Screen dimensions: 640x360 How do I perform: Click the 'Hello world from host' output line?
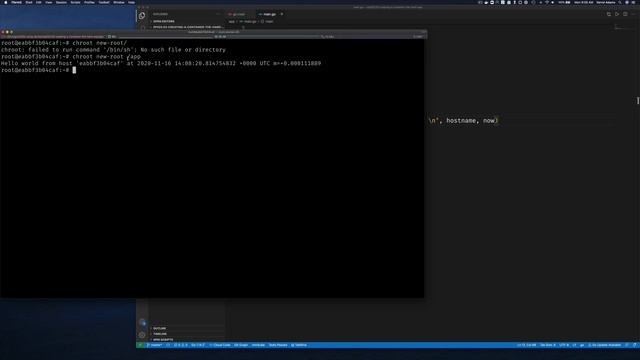point(161,63)
